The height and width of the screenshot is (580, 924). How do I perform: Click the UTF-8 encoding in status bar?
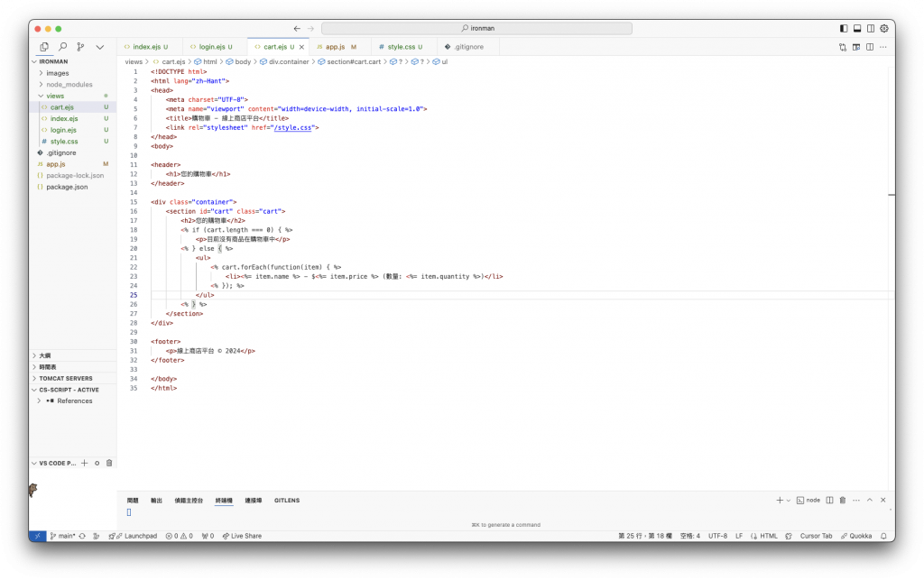click(717, 537)
